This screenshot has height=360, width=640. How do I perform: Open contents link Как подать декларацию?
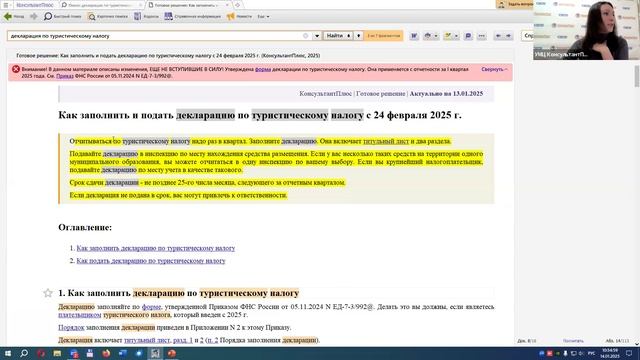point(151,261)
